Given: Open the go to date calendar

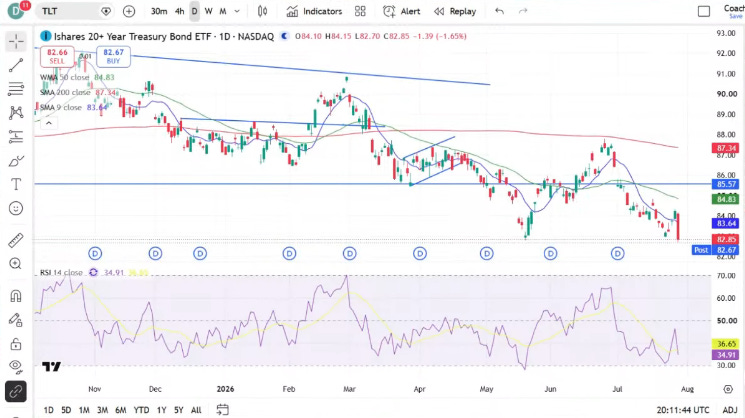Looking at the screenshot, I should [222, 409].
